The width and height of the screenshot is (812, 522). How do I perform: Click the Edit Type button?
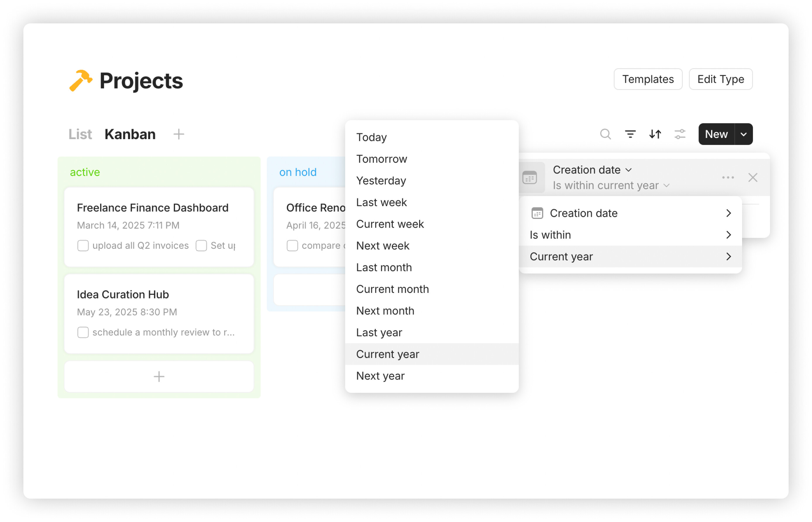pyautogui.click(x=720, y=79)
